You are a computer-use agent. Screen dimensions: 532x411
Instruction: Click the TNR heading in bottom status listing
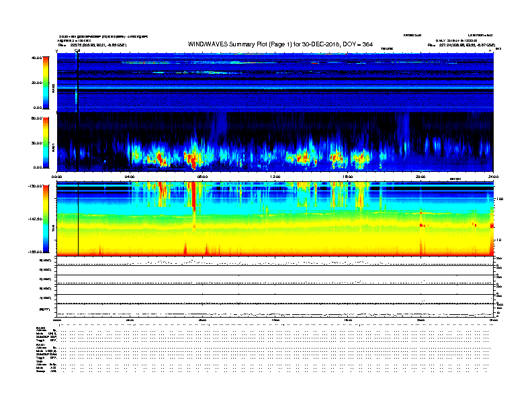coord(39,361)
